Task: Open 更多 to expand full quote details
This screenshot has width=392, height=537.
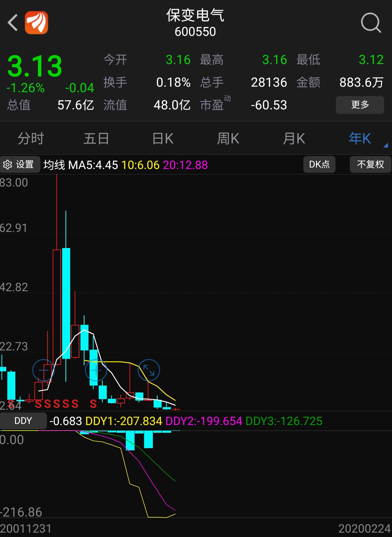Action: pos(360,105)
